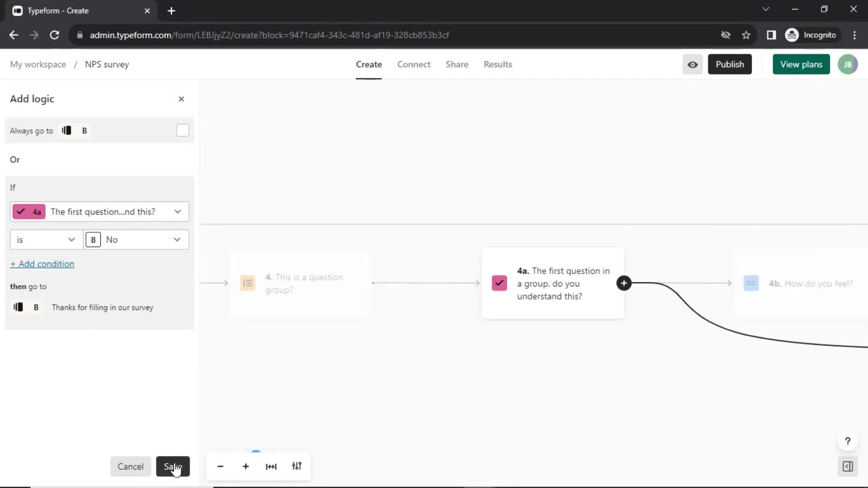Switch to the Results tab
This screenshot has width=868, height=488.
[x=498, y=65]
